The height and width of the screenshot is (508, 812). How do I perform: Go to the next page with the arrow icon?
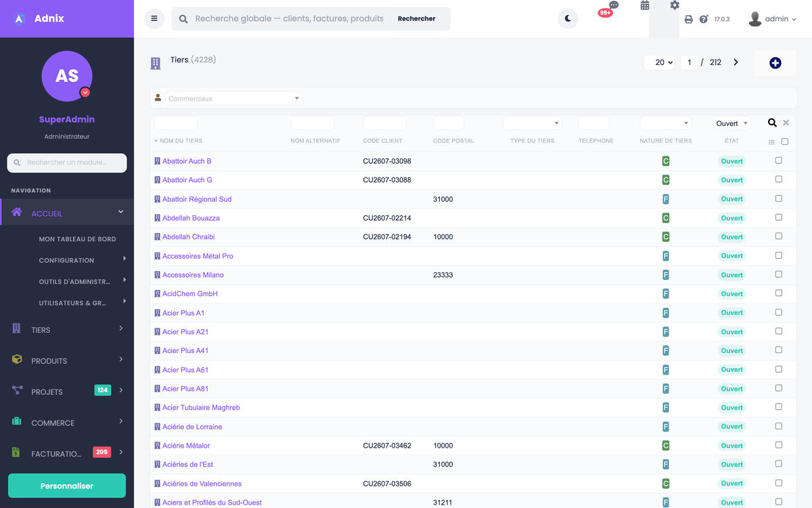(736, 62)
